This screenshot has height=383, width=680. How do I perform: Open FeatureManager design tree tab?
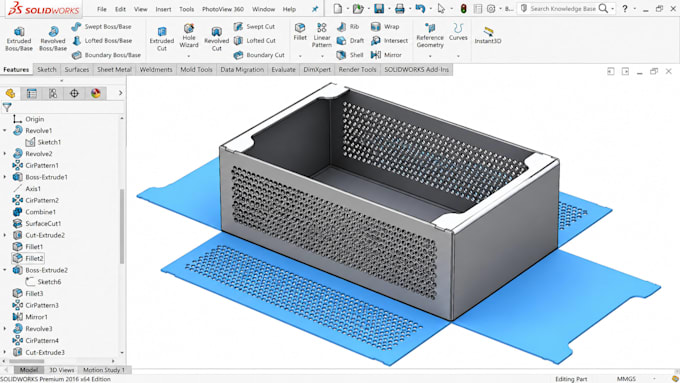click(x=10, y=93)
